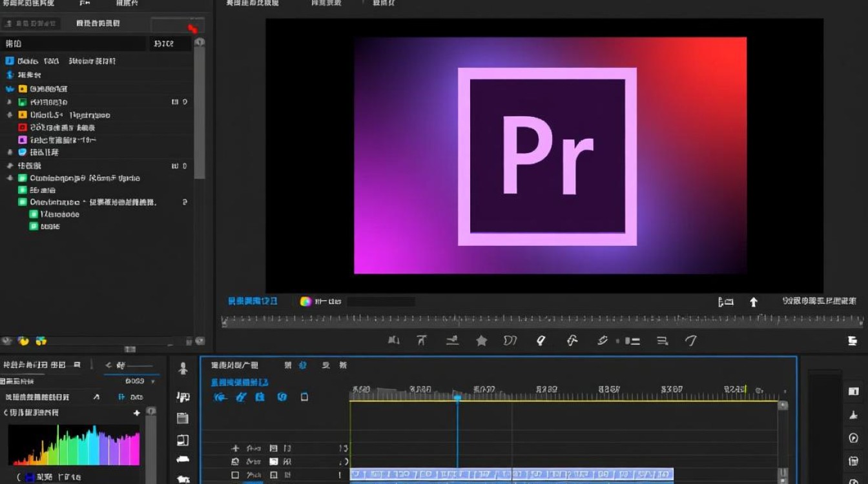Toggle the middle timeline track's leftmost header icon
The image size is (868, 484).
[235, 461]
